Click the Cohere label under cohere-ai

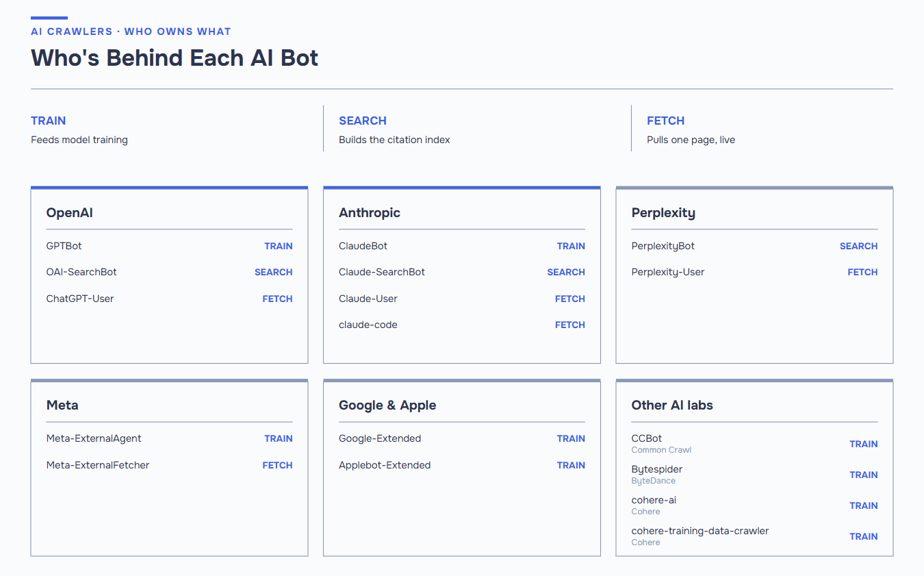[646, 512]
